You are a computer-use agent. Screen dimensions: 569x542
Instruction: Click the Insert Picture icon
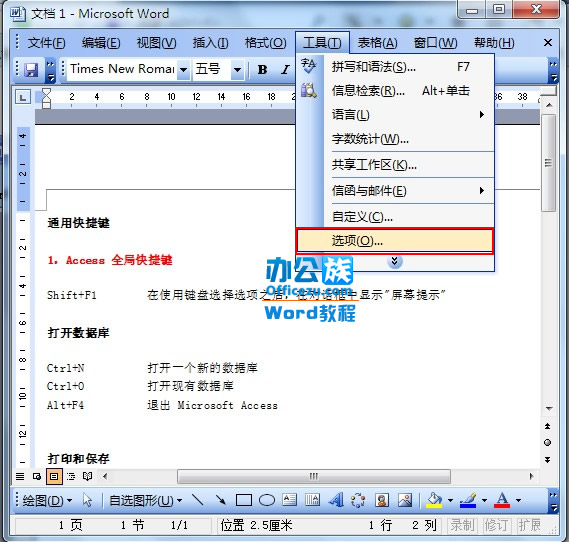pyautogui.click(x=405, y=500)
